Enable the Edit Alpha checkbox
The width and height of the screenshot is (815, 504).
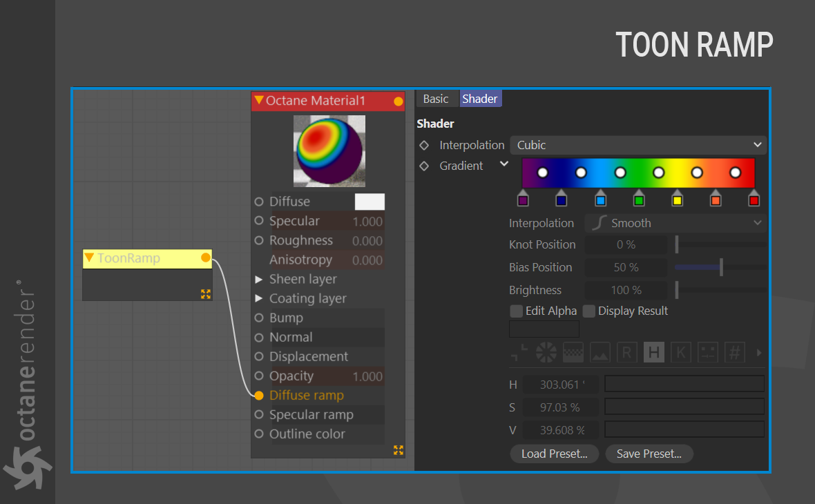(516, 311)
